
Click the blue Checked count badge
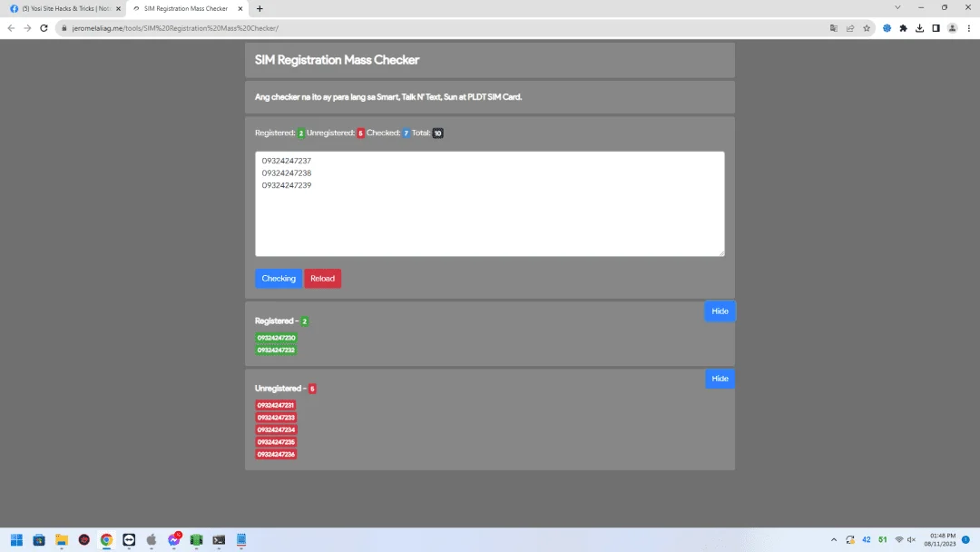pos(407,133)
